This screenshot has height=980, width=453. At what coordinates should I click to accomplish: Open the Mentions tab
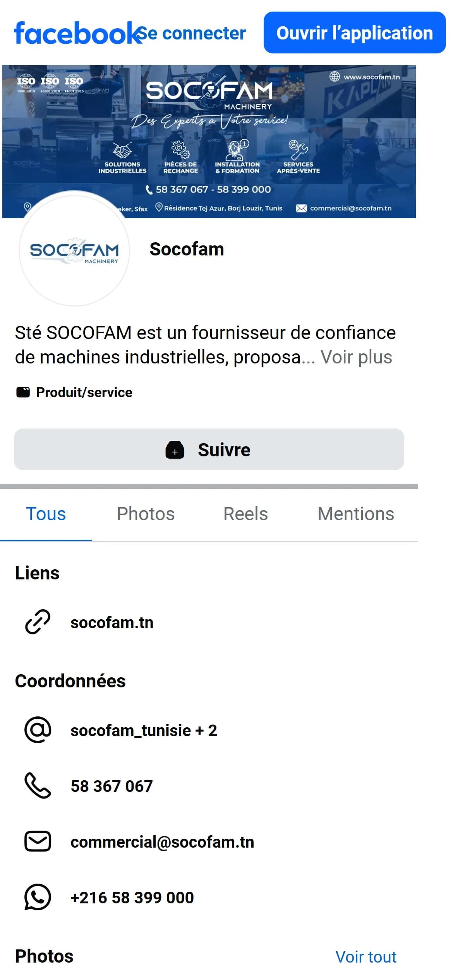[x=356, y=514]
